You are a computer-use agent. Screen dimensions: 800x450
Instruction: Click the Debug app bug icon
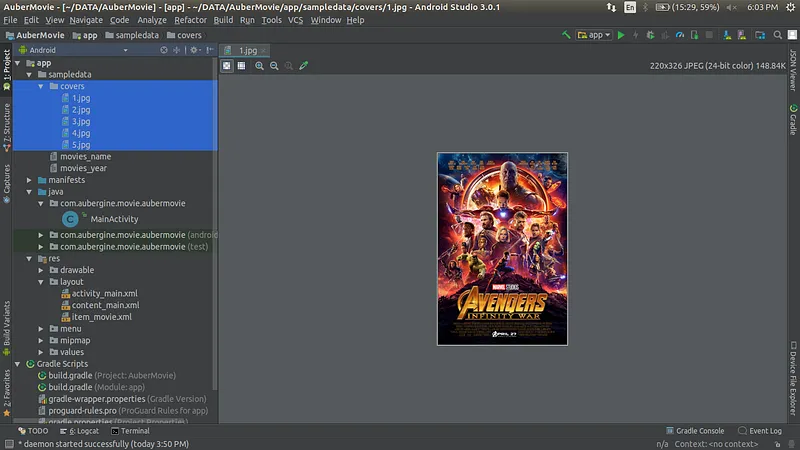click(x=651, y=35)
